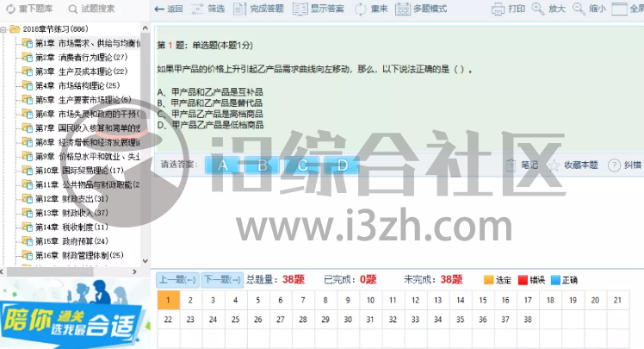Enter fullscreen with the 全屏 icon

619,9
